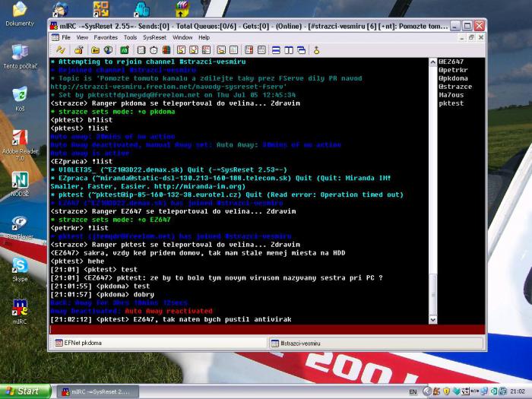This screenshot has height=399, width=532.
Task: Open the Help menu
Action: [x=204, y=37]
